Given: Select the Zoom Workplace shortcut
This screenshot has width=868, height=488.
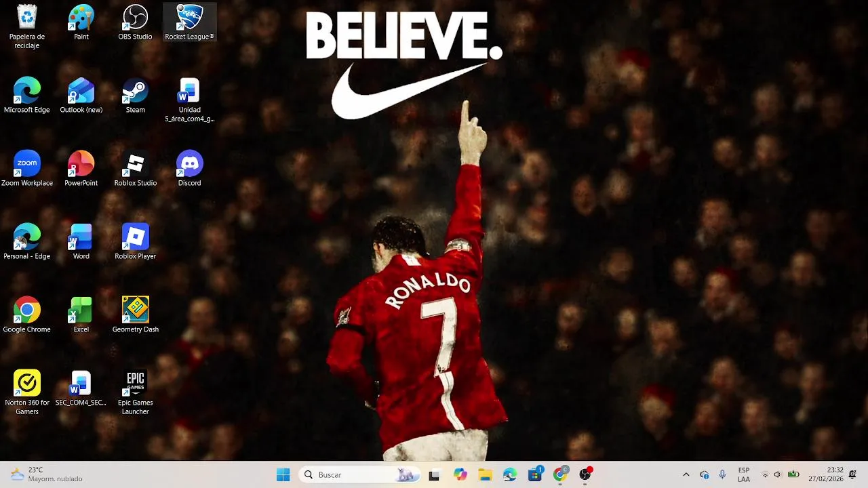Looking at the screenshot, I should [x=27, y=169].
